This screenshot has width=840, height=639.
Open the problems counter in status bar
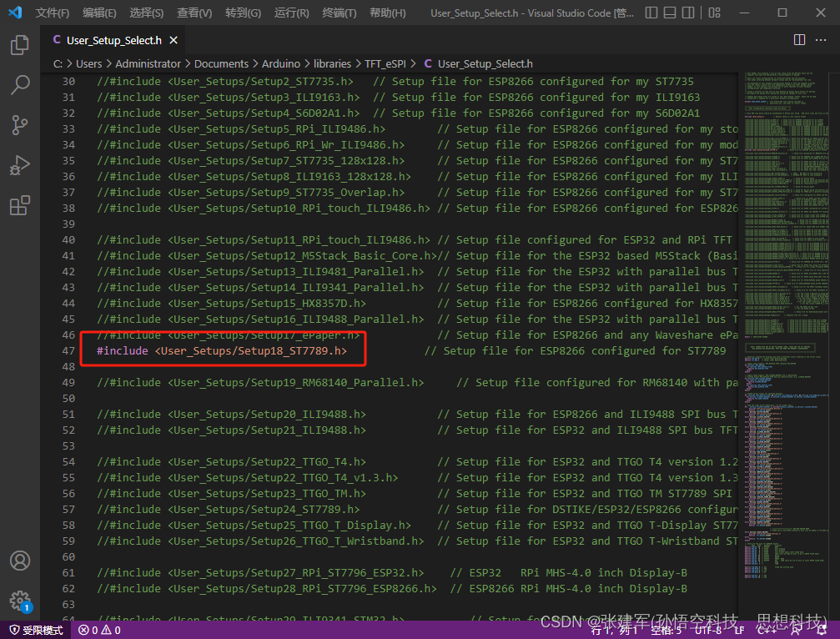click(x=98, y=630)
